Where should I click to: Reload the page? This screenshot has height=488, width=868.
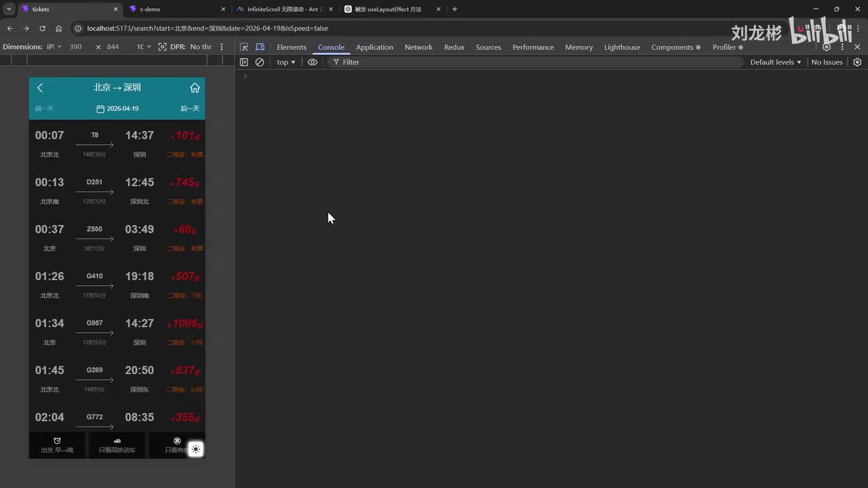click(x=42, y=28)
